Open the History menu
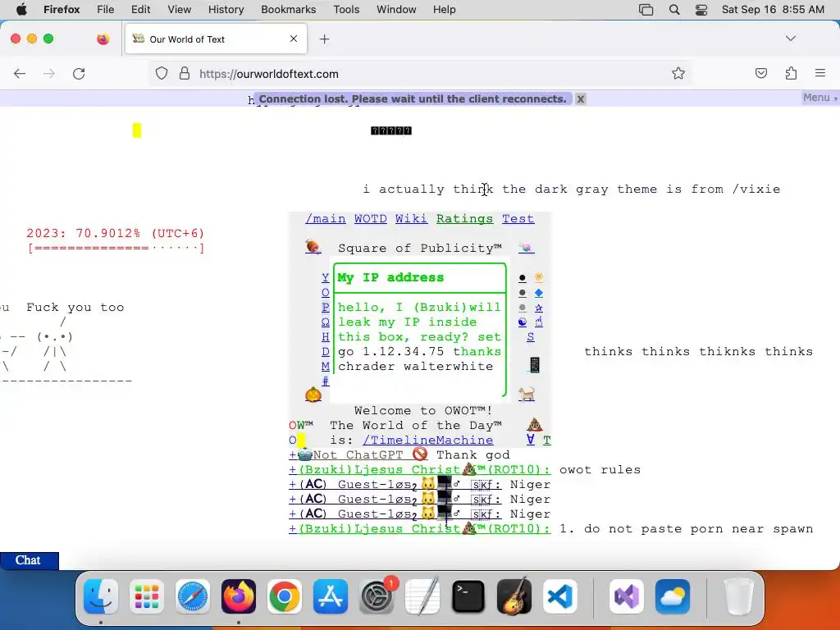Viewport: 840px width, 630px height. pos(226,10)
